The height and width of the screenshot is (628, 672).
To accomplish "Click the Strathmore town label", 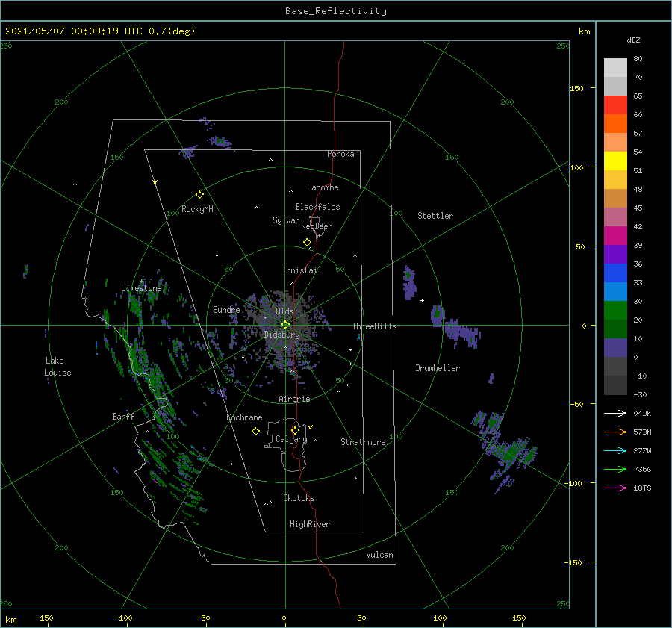I will pyautogui.click(x=363, y=442).
